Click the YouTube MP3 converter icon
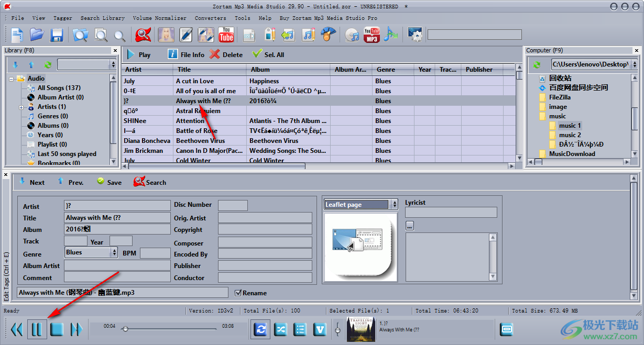This screenshot has height=345, width=644. 371,35
